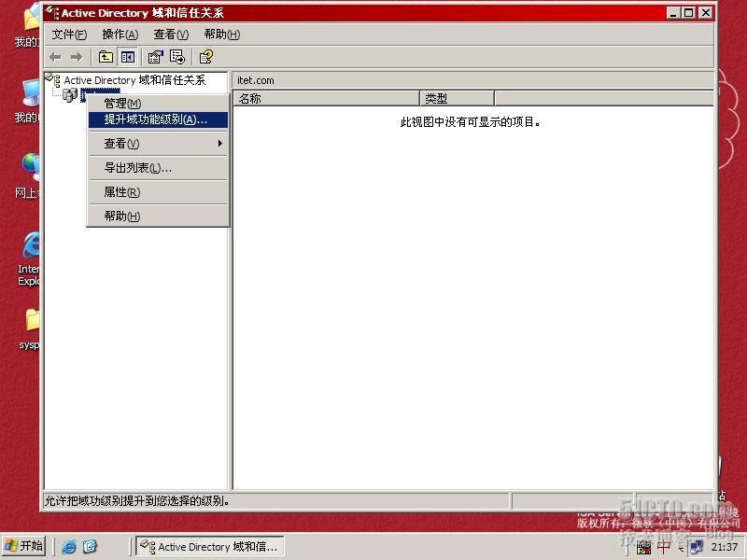Launch Internet Explorer from quick launch
Image resolution: width=747 pixels, height=560 pixels.
(x=69, y=546)
